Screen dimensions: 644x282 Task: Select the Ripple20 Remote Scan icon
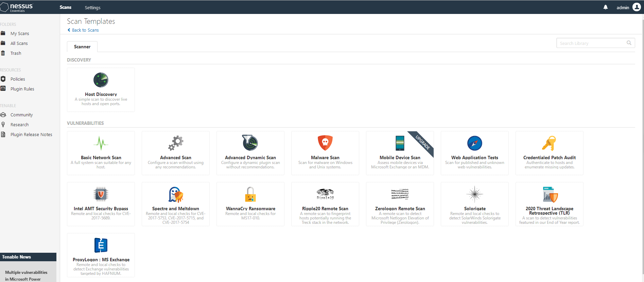point(325,194)
